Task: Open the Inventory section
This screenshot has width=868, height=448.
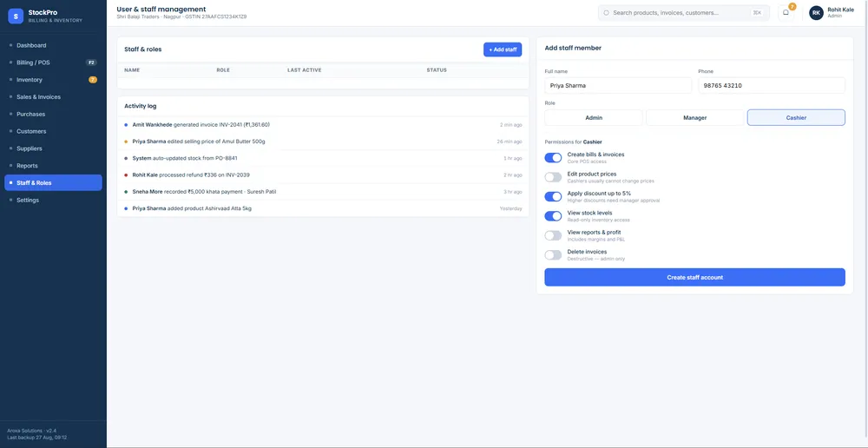Action: coord(53,80)
